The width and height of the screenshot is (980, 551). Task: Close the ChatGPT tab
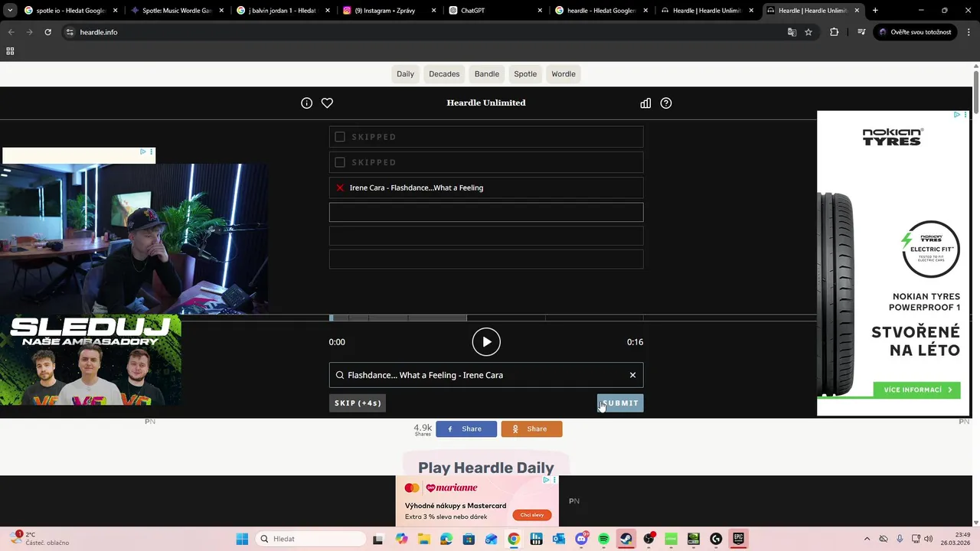click(x=540, y=11)
